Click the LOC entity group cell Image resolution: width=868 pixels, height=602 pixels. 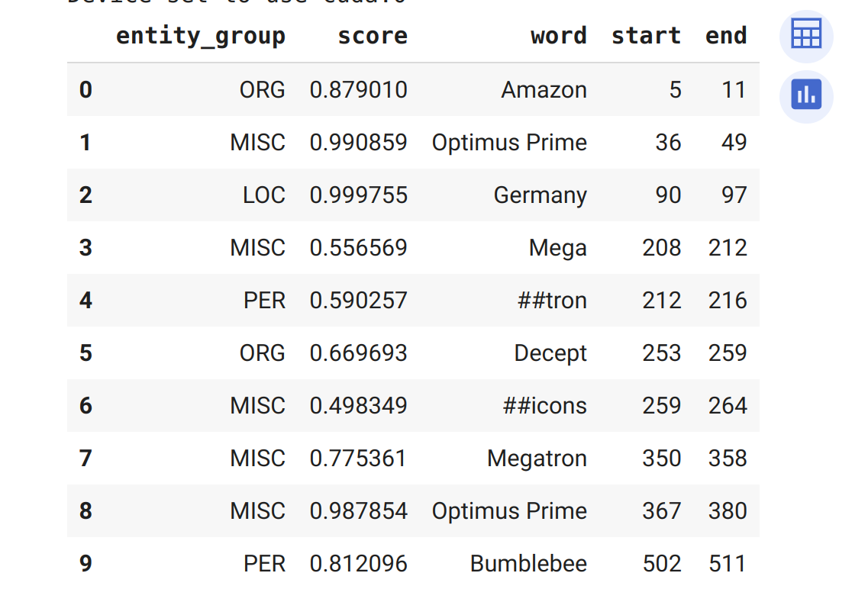click(263, 195)
